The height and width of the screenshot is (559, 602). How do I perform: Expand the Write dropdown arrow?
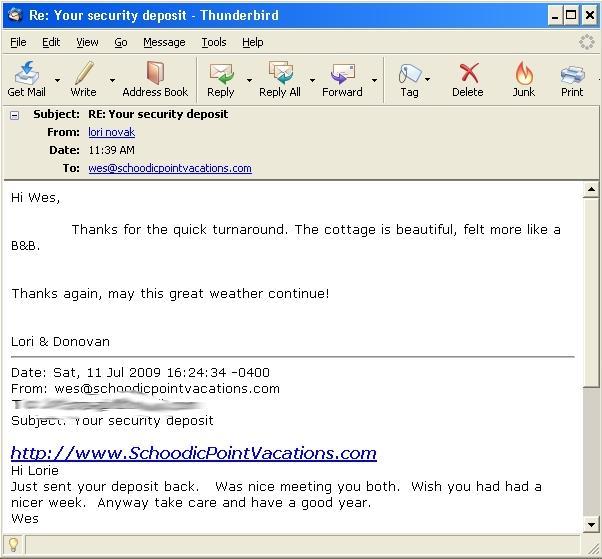(112, 80)
